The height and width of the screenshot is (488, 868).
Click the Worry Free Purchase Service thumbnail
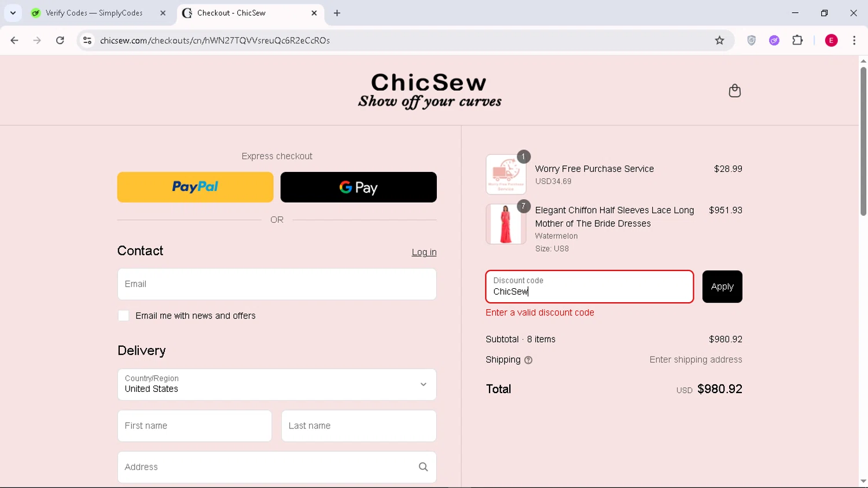pos(506,174)
